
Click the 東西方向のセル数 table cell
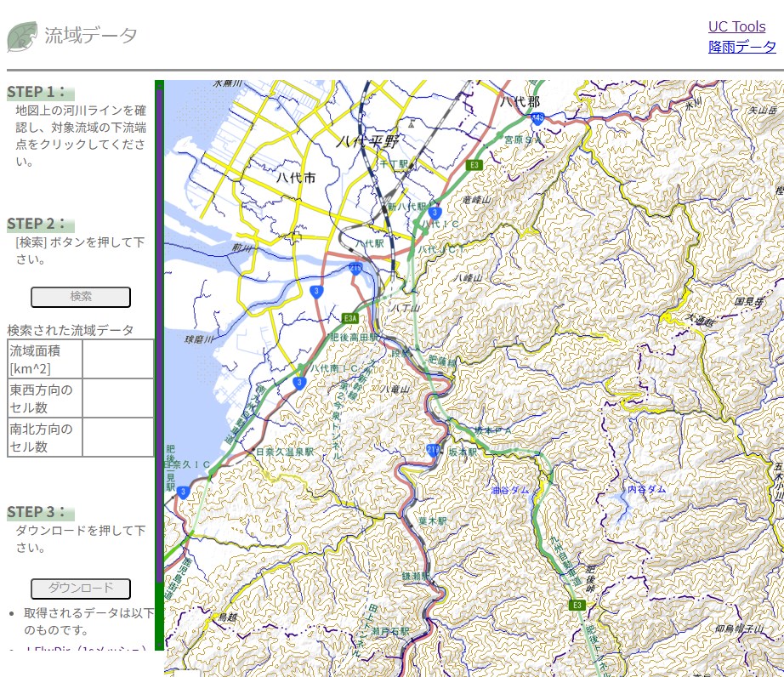click(45, 399)
